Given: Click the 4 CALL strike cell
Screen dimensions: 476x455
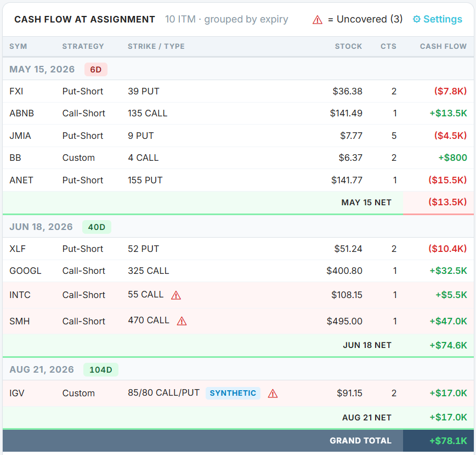Looking at the screenshot, I should pos(143,158).
